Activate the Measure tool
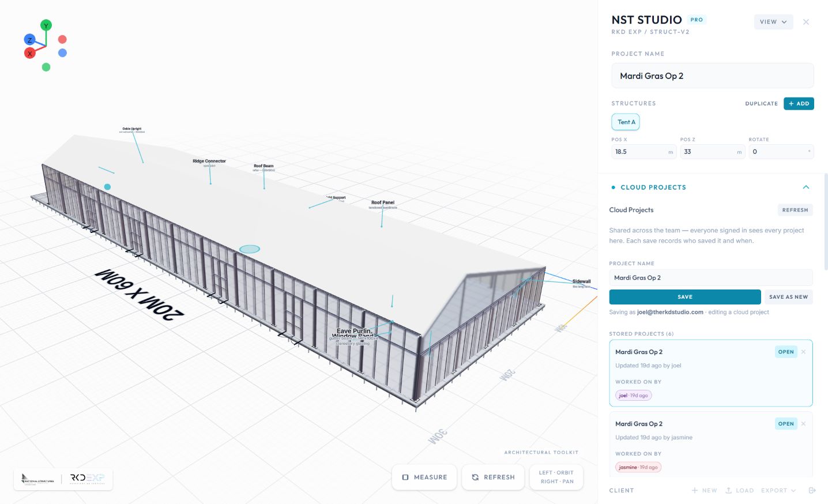This screenshot has height=504, width=828. click(x=424, y=477)
